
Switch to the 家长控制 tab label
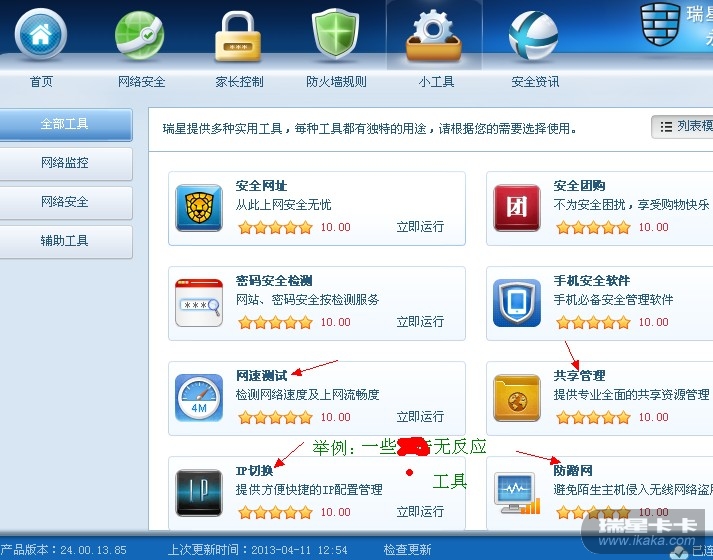click(240, 82)
